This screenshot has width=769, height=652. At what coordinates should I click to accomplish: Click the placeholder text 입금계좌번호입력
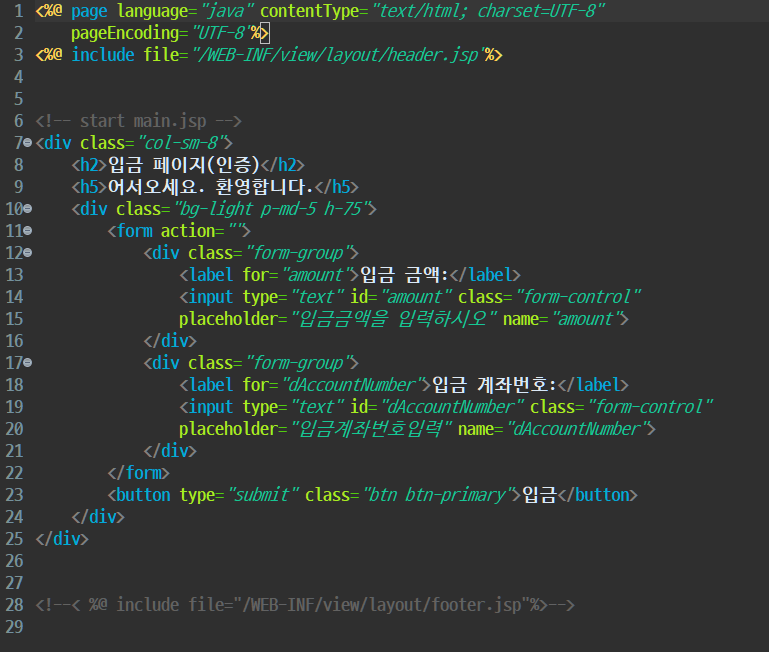coord(371,429)
